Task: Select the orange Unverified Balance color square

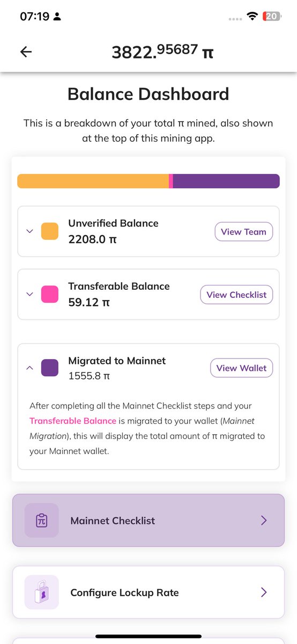Action: pyautogui.click(x=50, y=231)
